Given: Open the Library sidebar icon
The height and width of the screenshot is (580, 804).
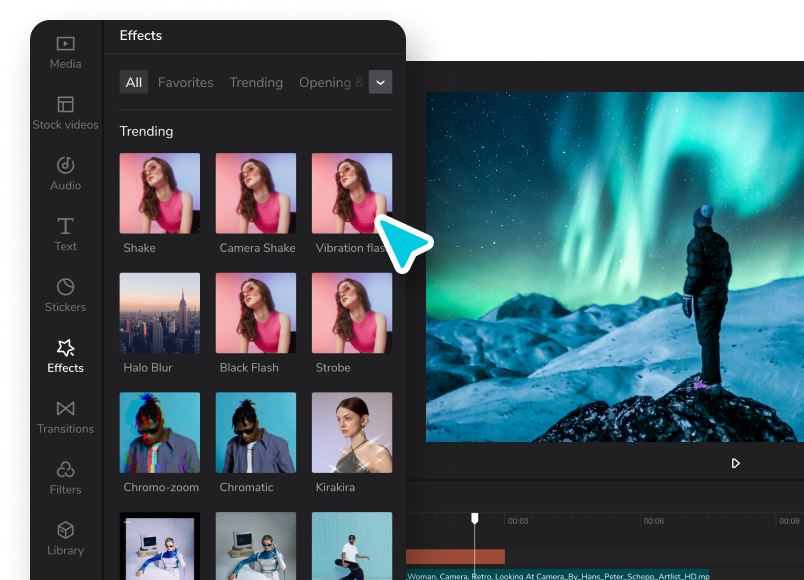Looking at the screenshot, I should (65, 530).
